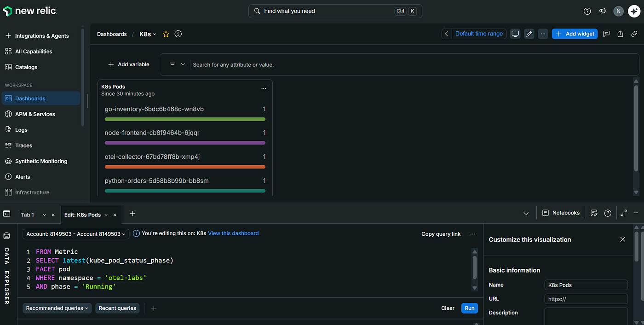This screenshot has width=644, height=325.
Task: Open the New Relic AI sparkle icon
Action: [634, 11]
